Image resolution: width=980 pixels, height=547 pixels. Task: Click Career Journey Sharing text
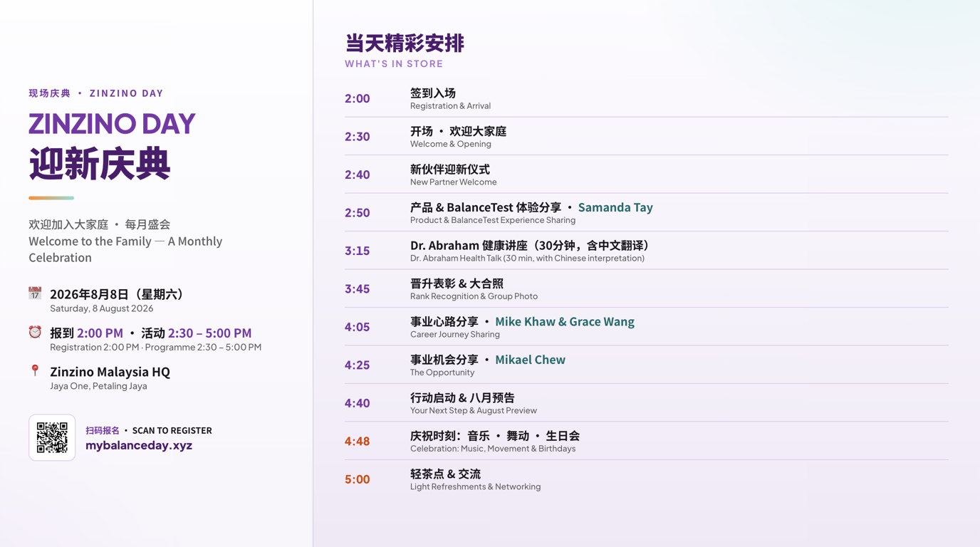pyautogui.click(x=455, y=334)
